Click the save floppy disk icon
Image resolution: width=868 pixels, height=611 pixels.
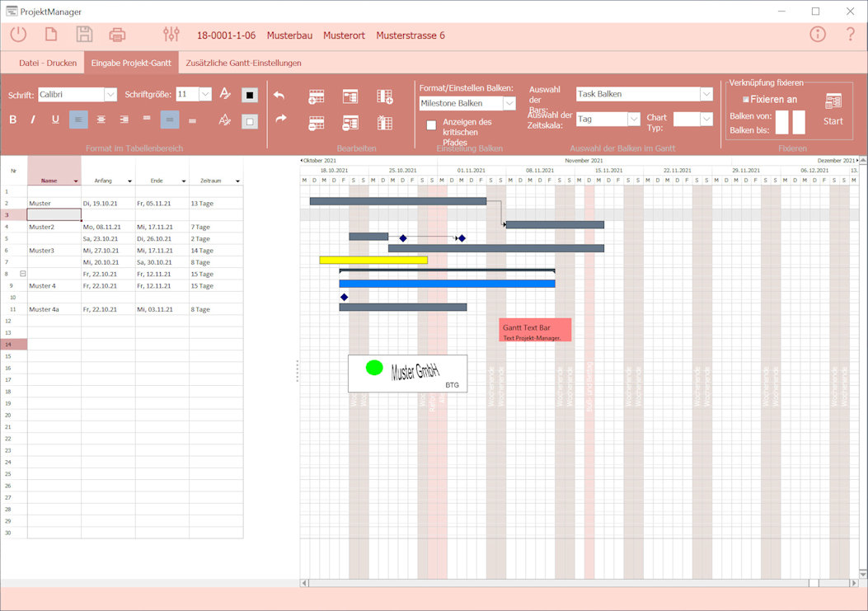pos(84,35)
